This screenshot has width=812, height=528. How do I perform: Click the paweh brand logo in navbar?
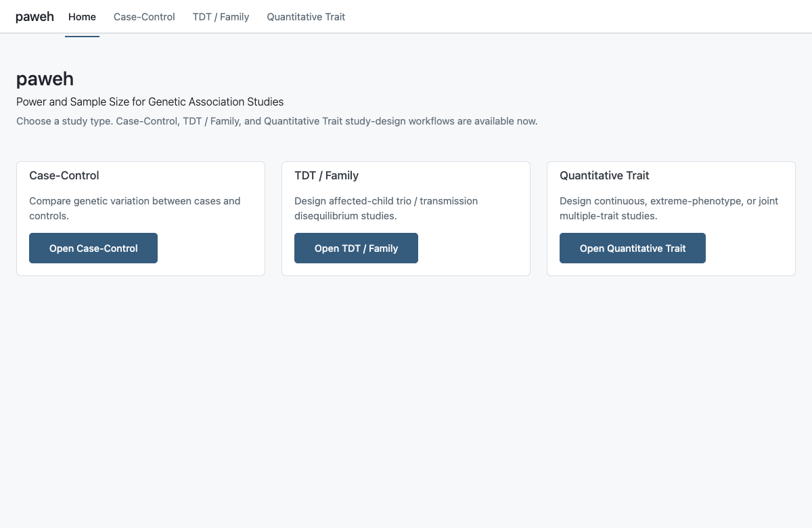[35, 17]
